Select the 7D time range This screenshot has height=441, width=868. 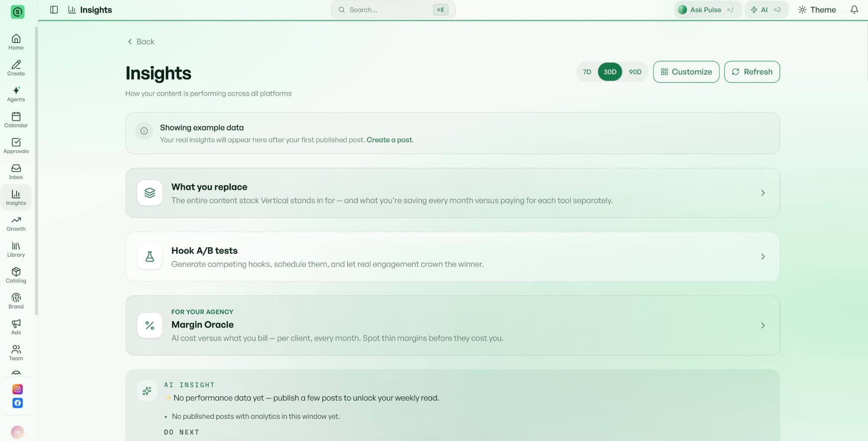click(x=587, y=72)
